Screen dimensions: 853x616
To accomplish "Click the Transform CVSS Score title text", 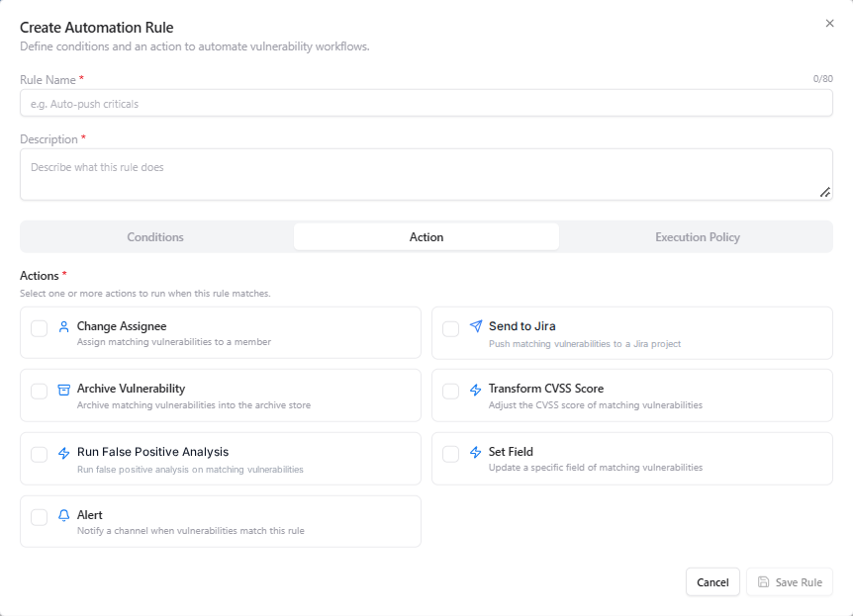I will (x=546, y=389).
